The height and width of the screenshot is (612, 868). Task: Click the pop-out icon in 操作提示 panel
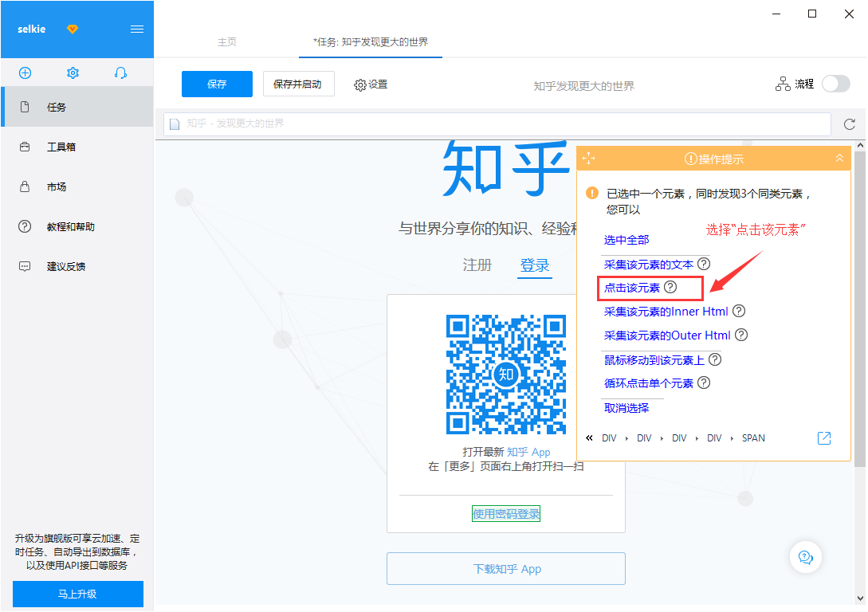point(824,437)
